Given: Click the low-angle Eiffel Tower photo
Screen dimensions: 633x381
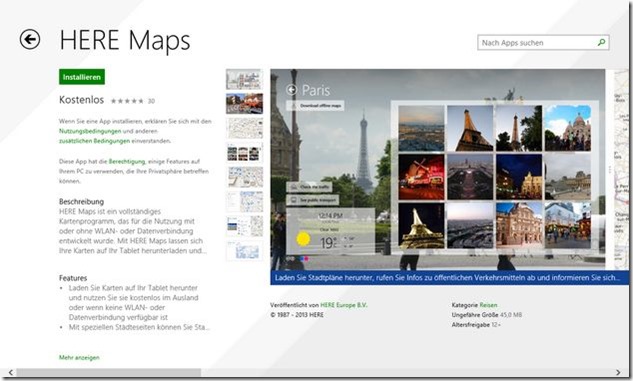Looking at the screenshot, I should 470,128.
